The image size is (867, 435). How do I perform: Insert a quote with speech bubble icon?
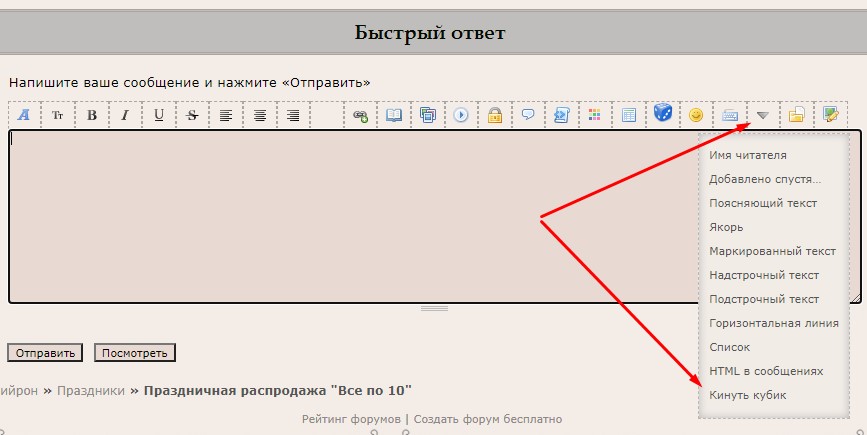(x=528, y=115)
